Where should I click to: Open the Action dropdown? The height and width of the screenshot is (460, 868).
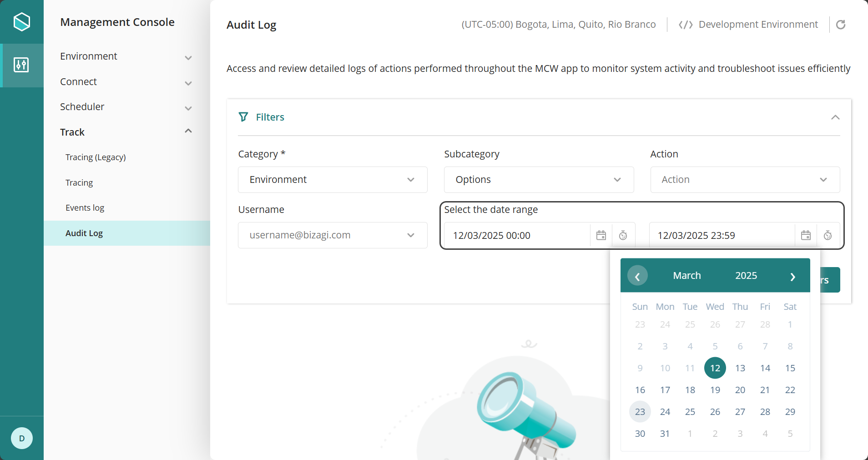(x=744, y=180)
